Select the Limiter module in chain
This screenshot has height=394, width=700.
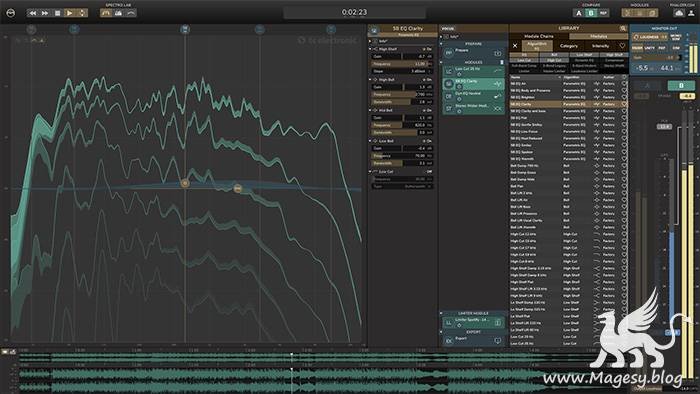pos(473,322)
